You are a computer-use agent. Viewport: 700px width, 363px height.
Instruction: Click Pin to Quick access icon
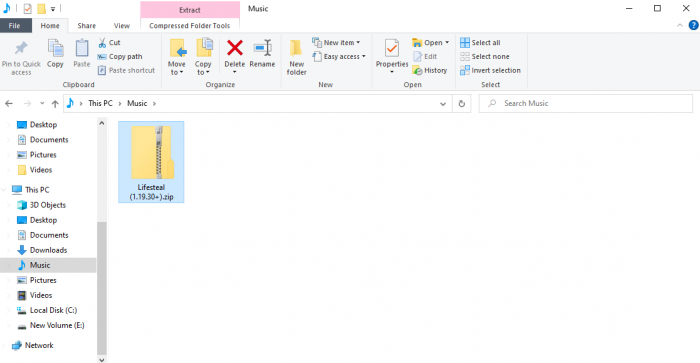tap(21, 48)
